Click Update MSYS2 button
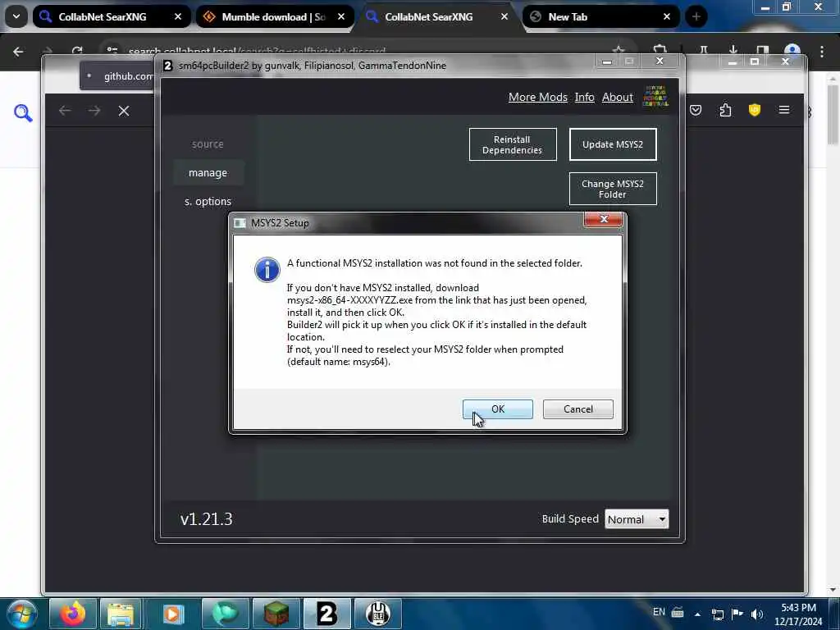The height and width of the screenshot is (630, 840). click(612, 144)
